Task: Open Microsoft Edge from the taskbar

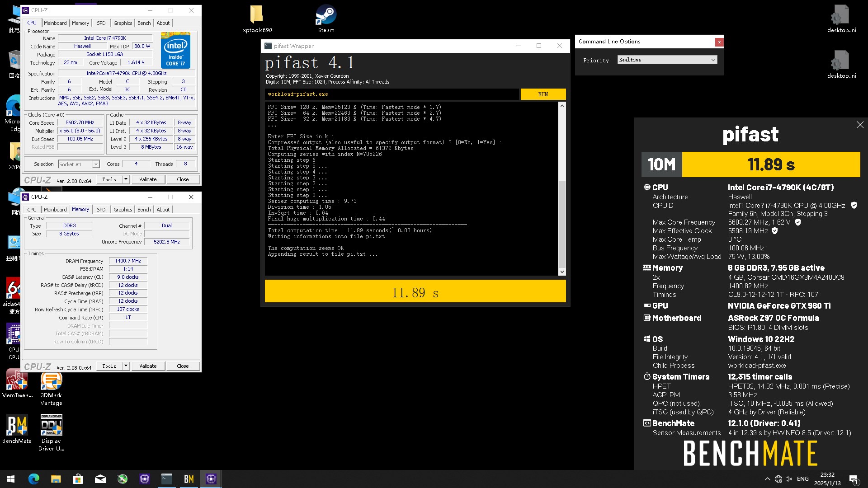Action: (x=34, y=479)
